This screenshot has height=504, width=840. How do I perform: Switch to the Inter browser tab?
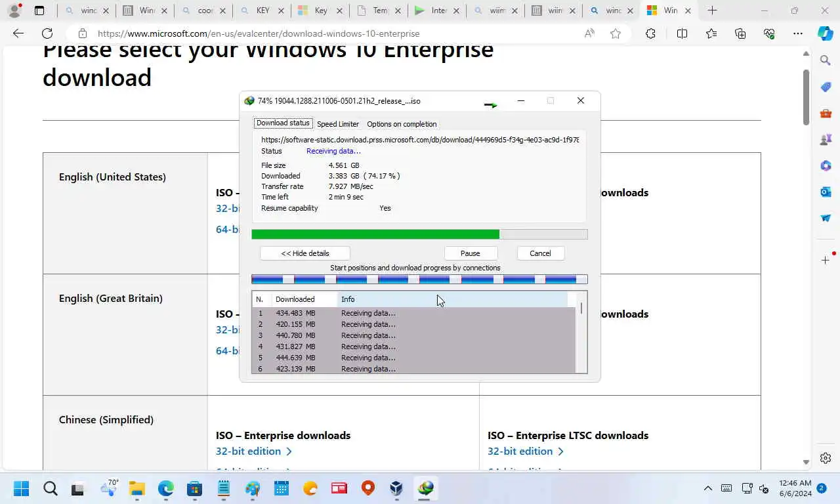pyautogui.click(x=437, y=10)
